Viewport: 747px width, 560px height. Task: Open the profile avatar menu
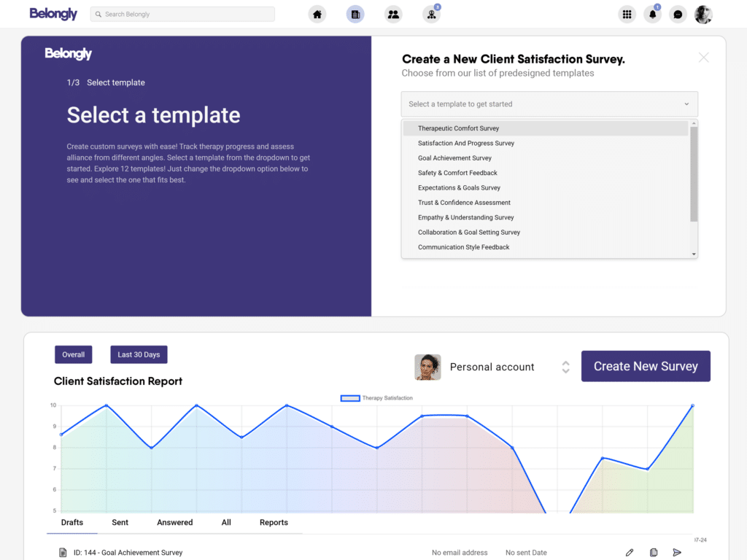(703, 15)
